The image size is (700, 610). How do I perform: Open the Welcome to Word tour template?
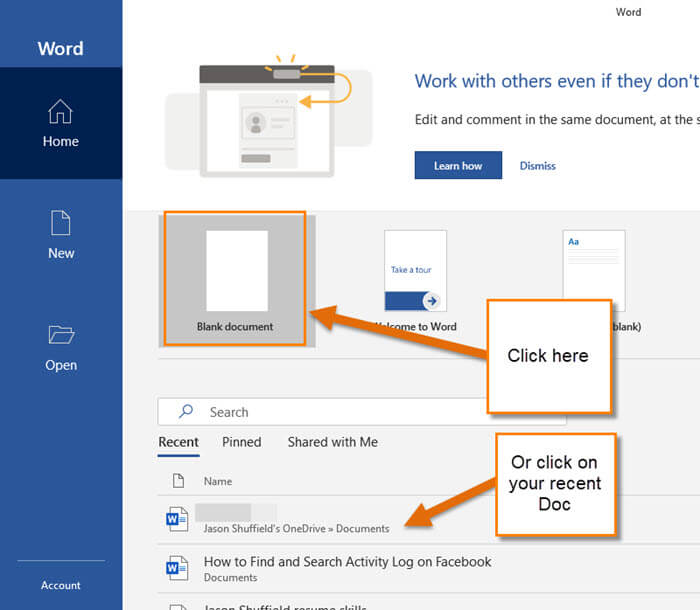tap(415, 280)
